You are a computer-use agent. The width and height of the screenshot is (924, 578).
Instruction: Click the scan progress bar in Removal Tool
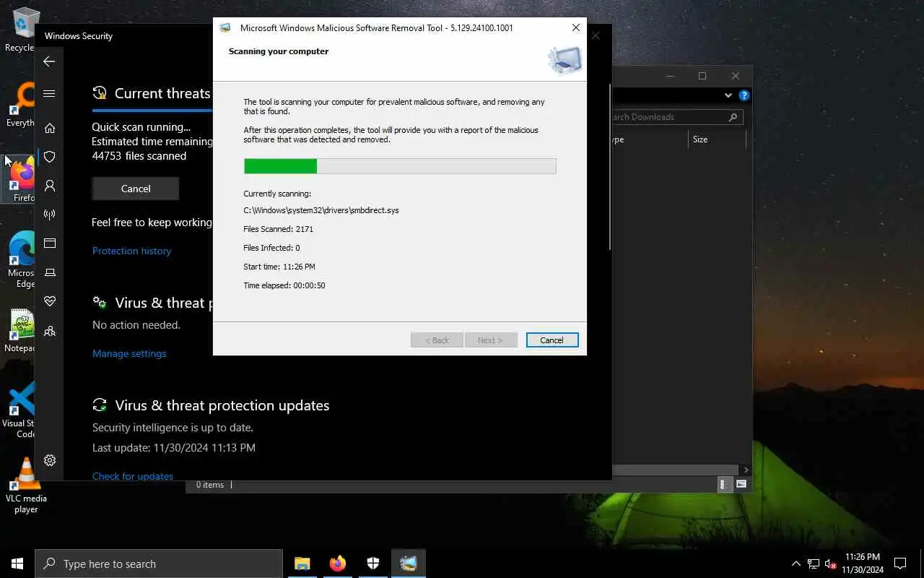[x=400, y=166]
